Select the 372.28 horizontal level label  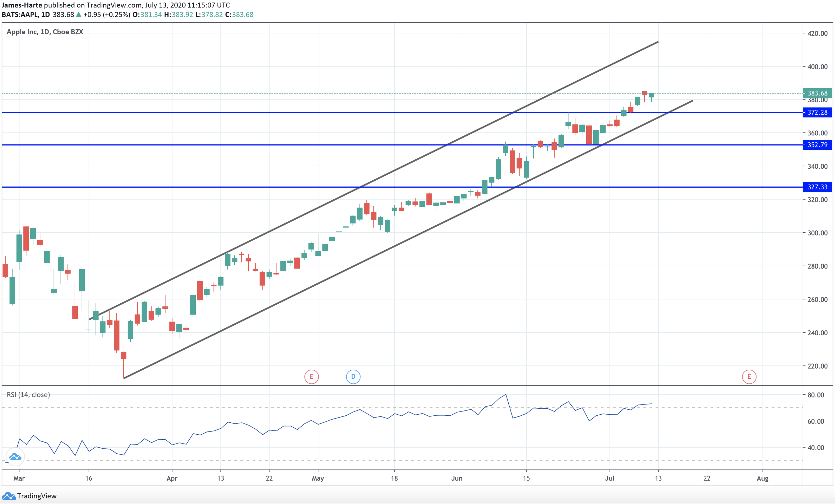click(817, 113)
